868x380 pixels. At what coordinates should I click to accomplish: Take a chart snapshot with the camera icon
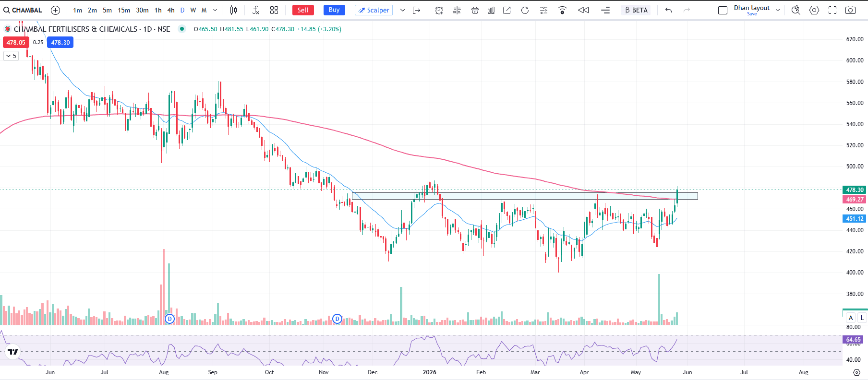point(850,10)
